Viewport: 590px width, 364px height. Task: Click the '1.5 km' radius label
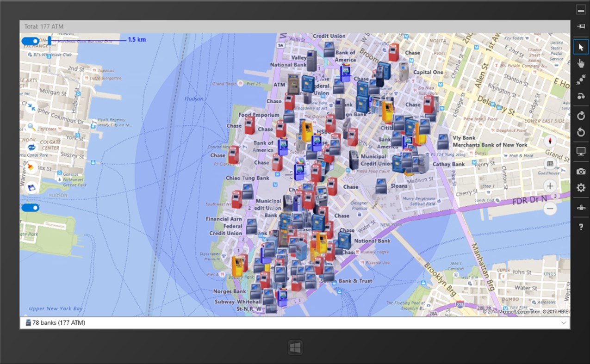tap(137, 40)
